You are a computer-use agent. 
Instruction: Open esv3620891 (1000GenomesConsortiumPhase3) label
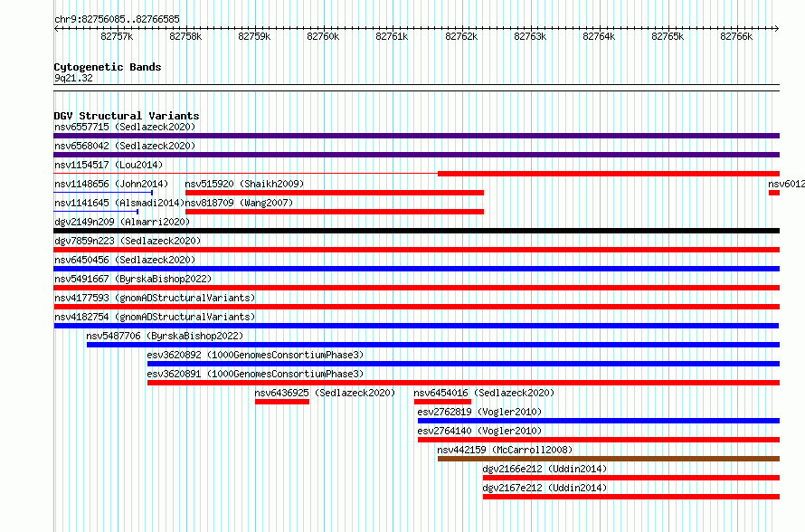pyautogui.click(x=255, y=374)
